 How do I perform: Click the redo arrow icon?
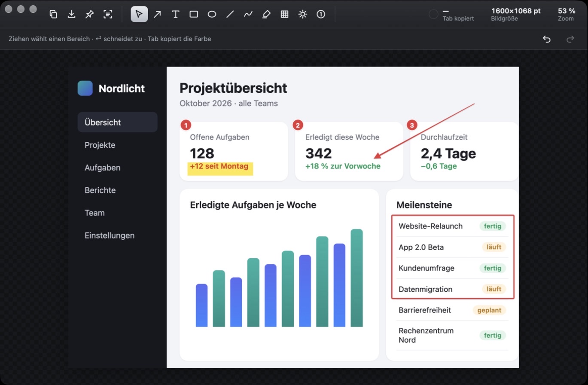(570, 39)
